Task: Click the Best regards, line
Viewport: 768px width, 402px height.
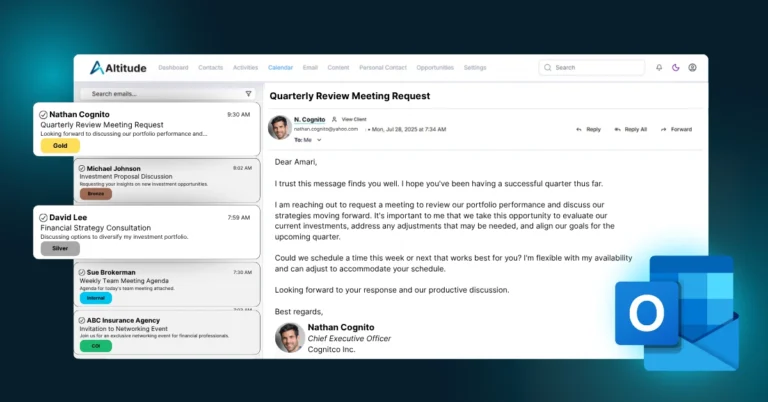Action: [299, 311]
